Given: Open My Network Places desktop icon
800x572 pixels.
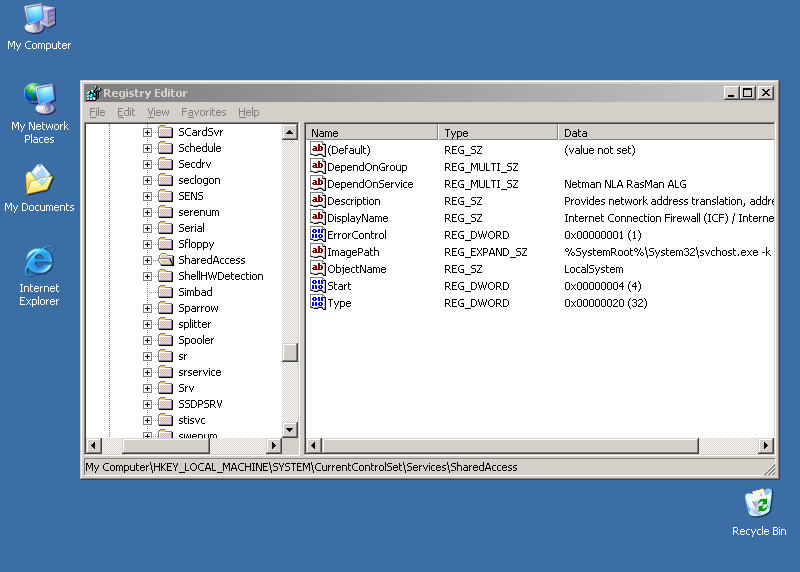Looking at the screenshot, I should click(x=39, y=113).
